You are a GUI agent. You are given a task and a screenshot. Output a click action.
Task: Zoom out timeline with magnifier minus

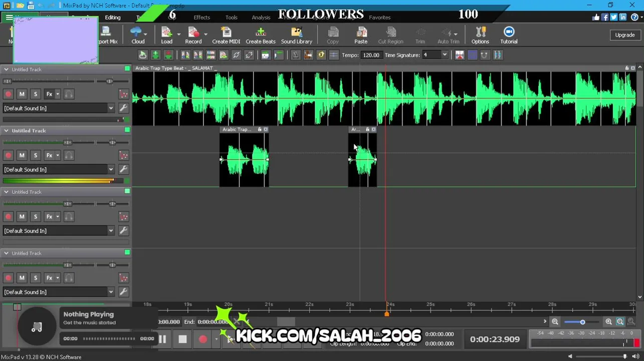click(555, 322)
